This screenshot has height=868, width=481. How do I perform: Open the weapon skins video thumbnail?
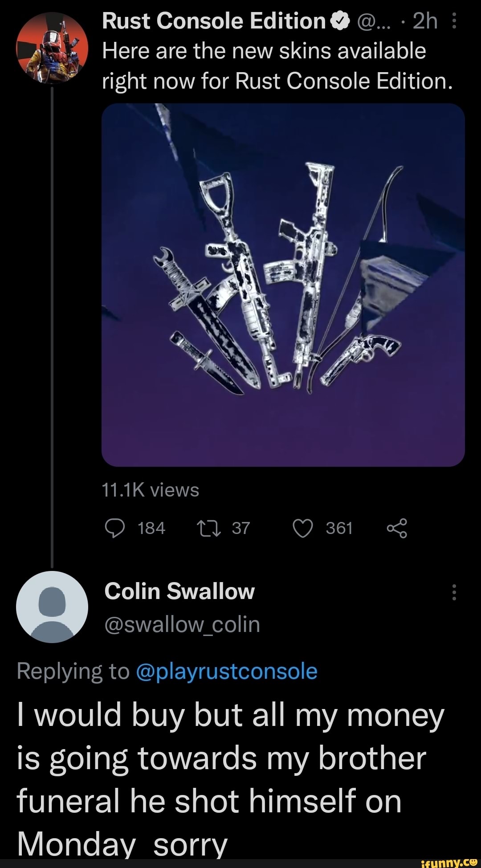tap(283, 285)
